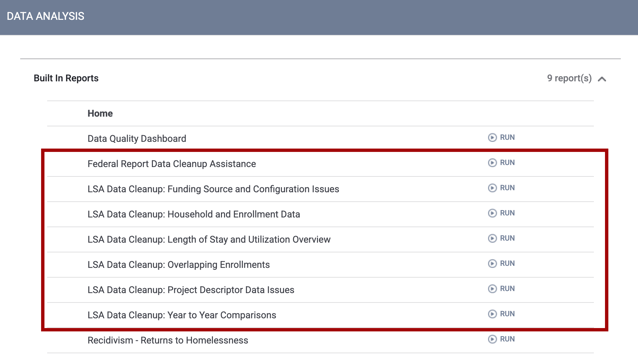The width and height of the screenshot is (638, 363).
Task: Select the Built In Reports heading
Action: point(66,78)
